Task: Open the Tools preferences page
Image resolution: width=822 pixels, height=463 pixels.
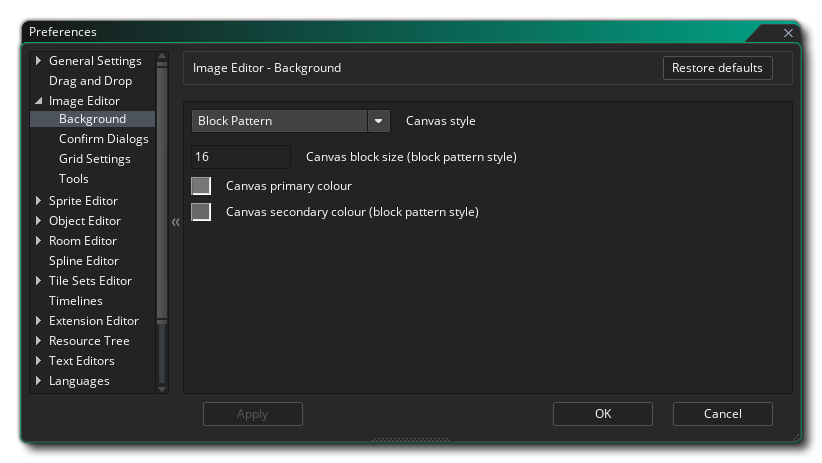Action: click(x=74, y=179)
